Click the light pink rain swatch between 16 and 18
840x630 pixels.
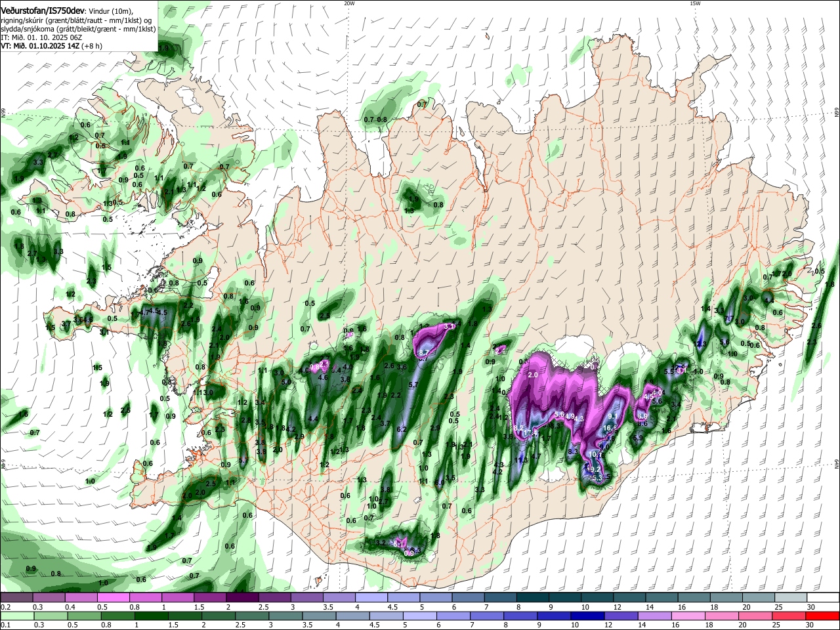[x=689, y=616]
